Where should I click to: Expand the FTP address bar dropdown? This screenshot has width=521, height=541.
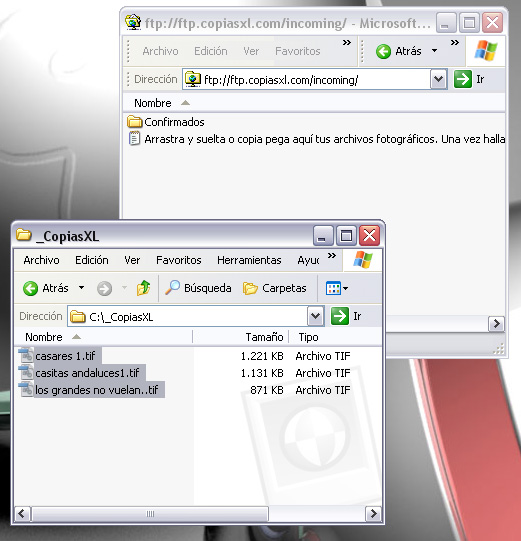(439, 79)
